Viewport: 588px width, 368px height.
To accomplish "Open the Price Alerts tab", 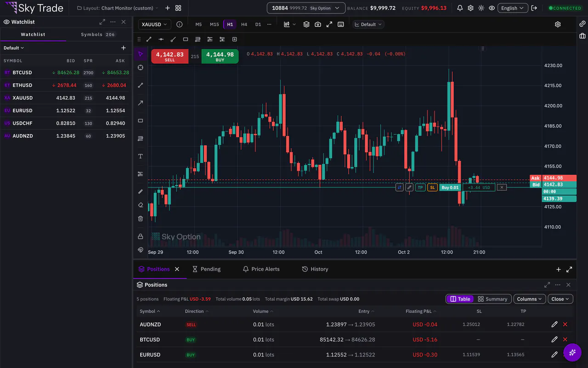I will point(261,269).
